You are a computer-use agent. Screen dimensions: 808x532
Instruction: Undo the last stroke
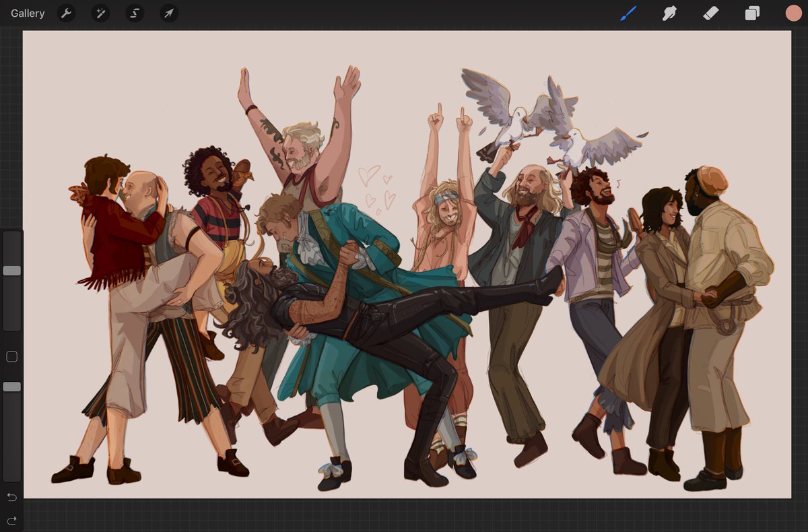pyautogui.click(x=11, y=497)
